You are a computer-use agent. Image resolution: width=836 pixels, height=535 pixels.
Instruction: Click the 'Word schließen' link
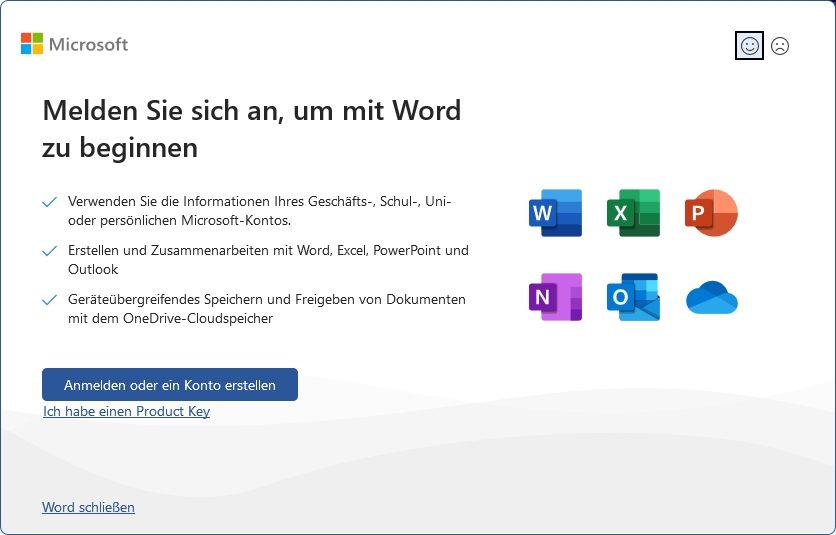[x=89, y=507]
